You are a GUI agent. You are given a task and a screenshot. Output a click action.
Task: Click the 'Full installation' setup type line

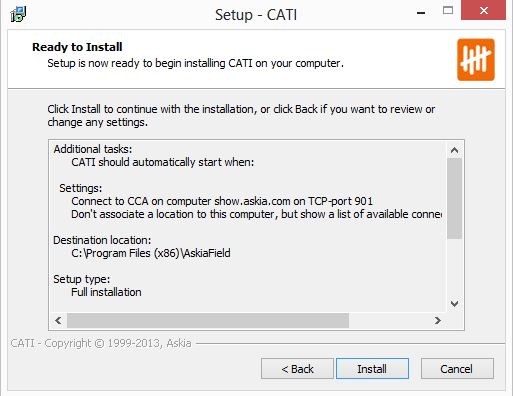point(106,292)
